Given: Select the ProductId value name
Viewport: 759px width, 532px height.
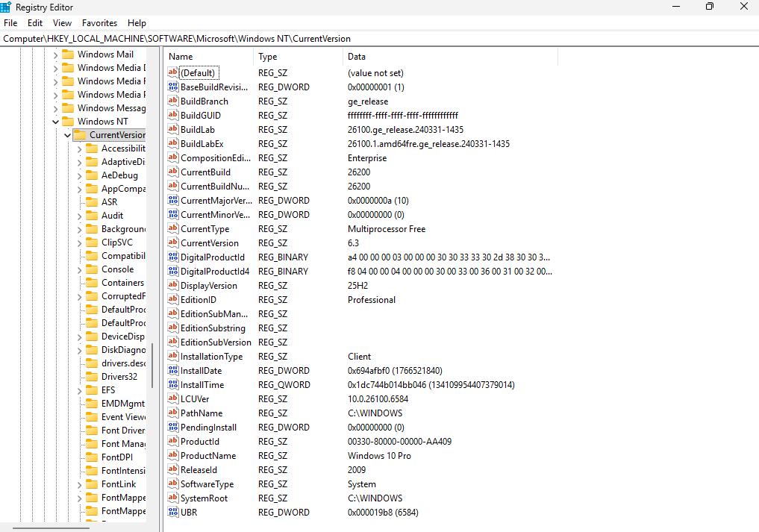Looking at the screenshot, I should (199, 441).
